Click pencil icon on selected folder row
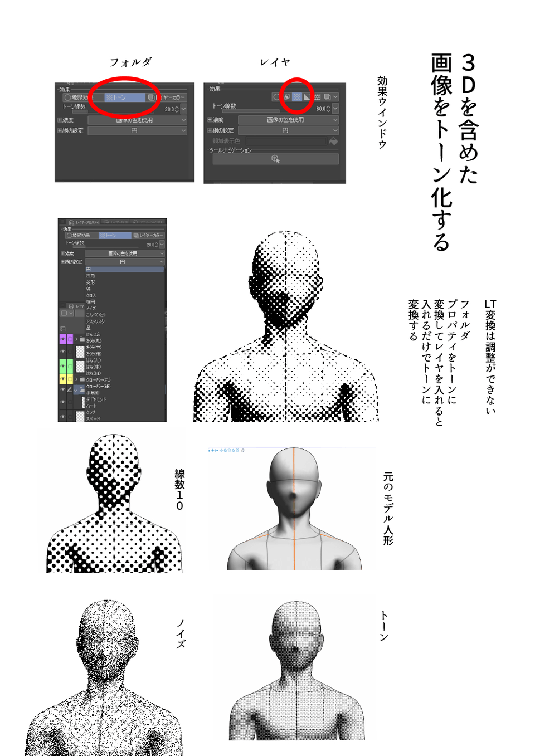Screen dimensions: 535x756 70,390
